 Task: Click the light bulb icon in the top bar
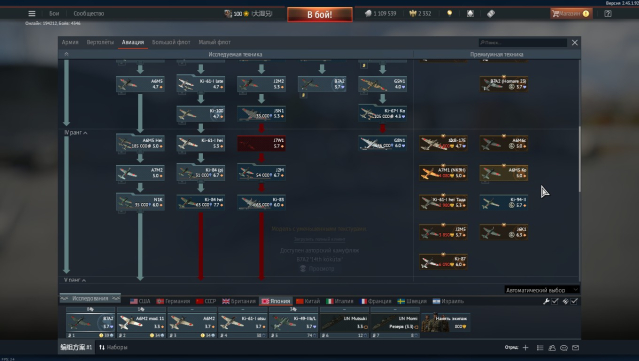pos(450,13)
